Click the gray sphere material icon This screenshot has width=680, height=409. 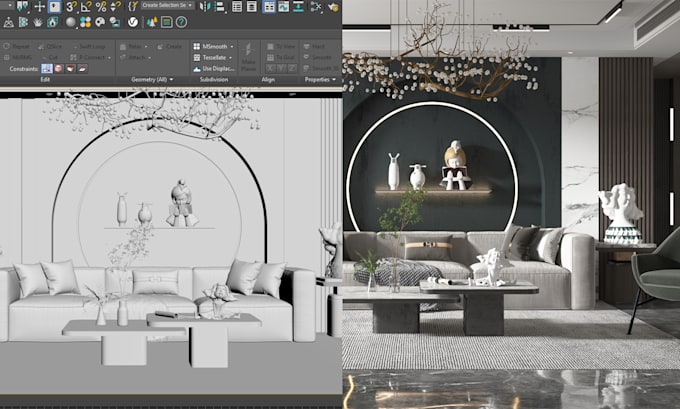point(71,22)
